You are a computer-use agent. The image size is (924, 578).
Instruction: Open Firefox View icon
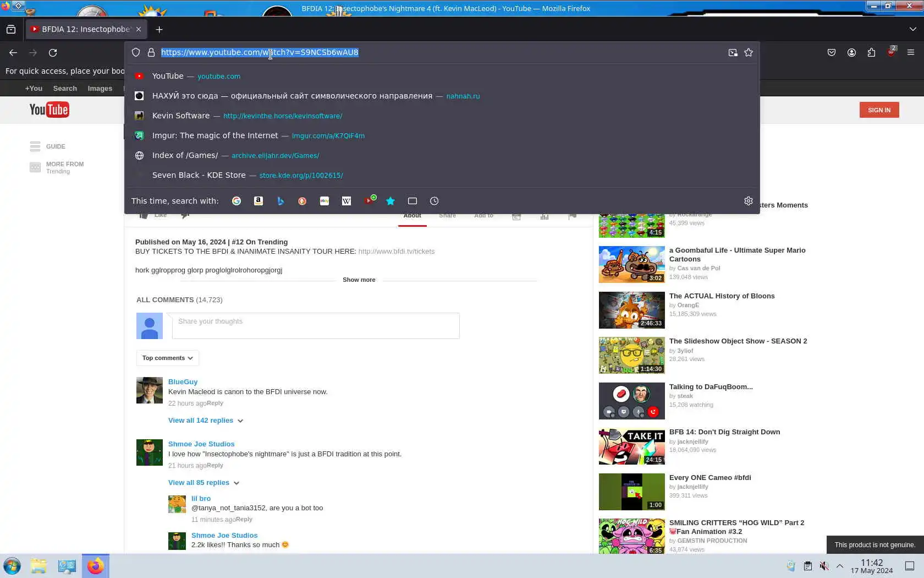point(11,29)
